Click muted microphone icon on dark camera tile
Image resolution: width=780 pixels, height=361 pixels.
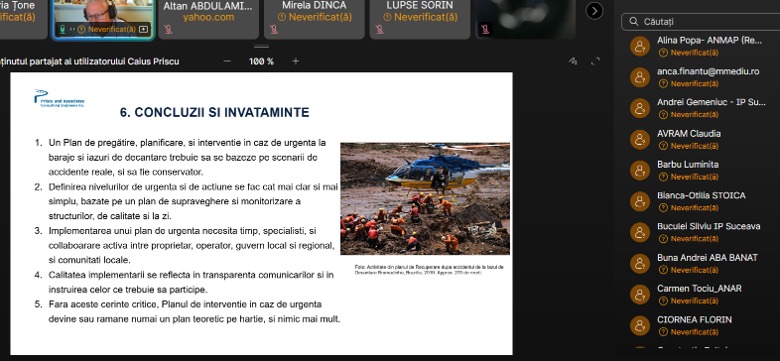pyautogui.click(x=485, y=30)
